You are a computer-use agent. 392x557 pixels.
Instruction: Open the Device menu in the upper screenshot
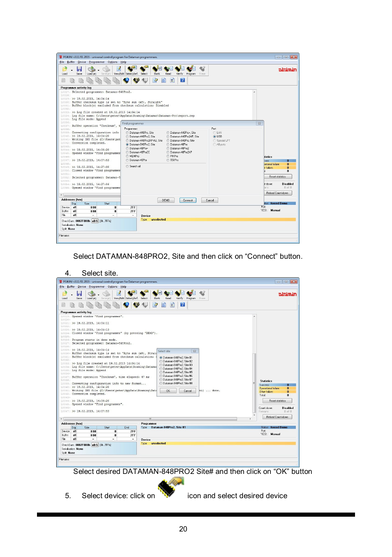coord(82,62)
